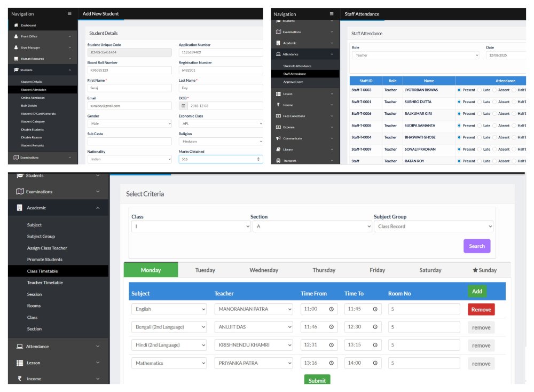Viewport: 534px width, 392px height.
Task: Click the Room No field for English
Action: point(424,309)
